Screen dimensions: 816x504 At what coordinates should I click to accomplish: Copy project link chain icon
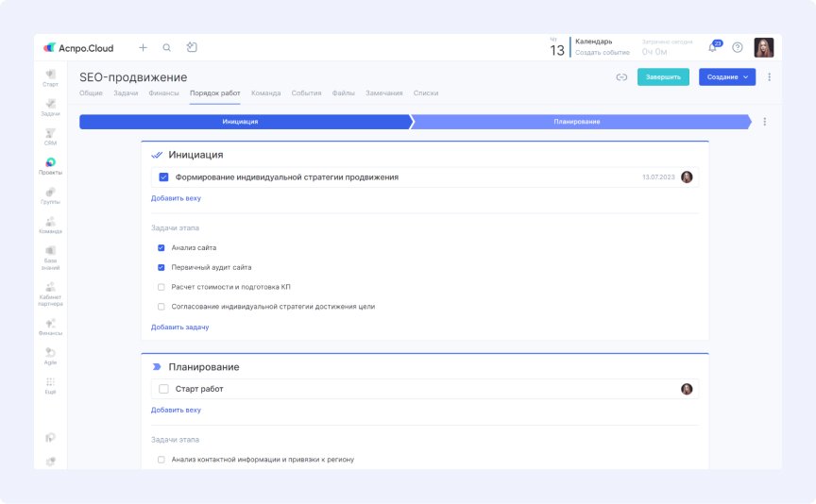point(621,77)
